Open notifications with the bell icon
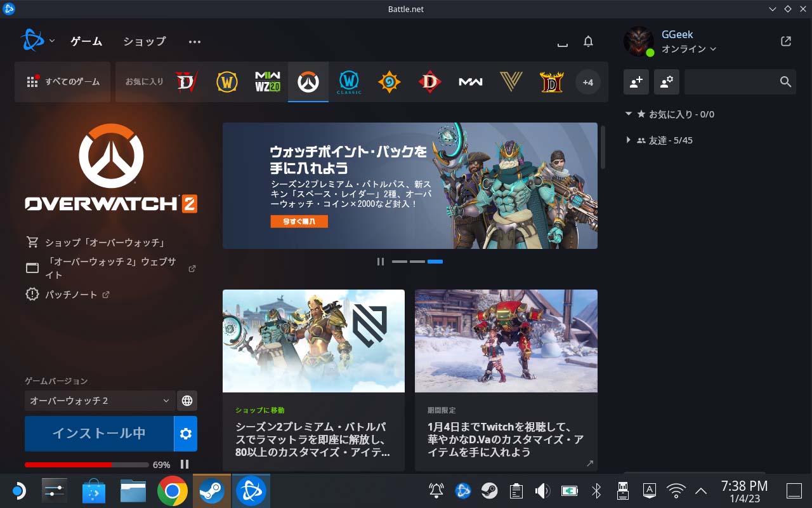The height and width of the screenshot is (508, 812). pos(587,41)
